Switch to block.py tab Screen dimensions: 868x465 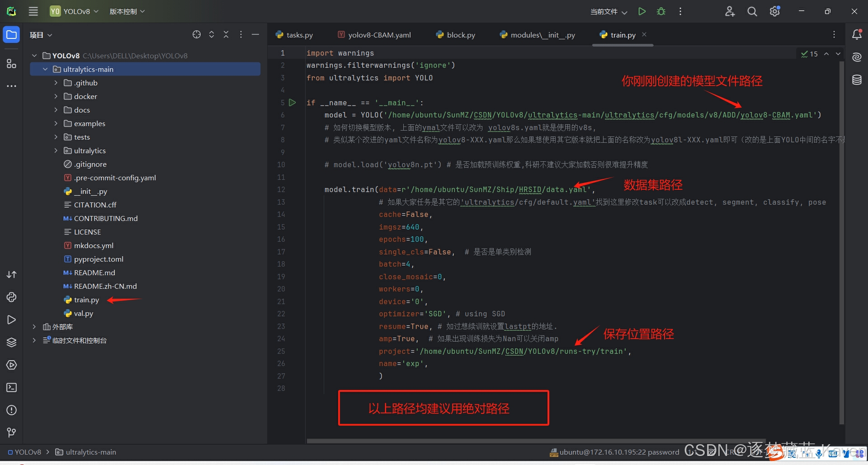(456, 35)
